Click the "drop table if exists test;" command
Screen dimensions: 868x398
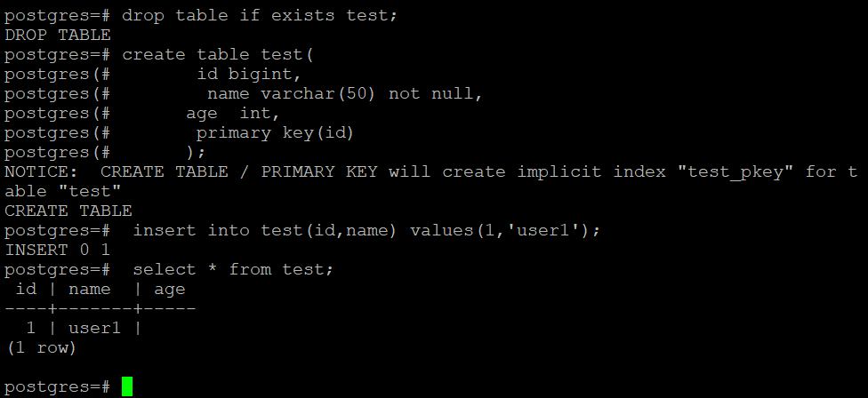click(x=261, y=16)
